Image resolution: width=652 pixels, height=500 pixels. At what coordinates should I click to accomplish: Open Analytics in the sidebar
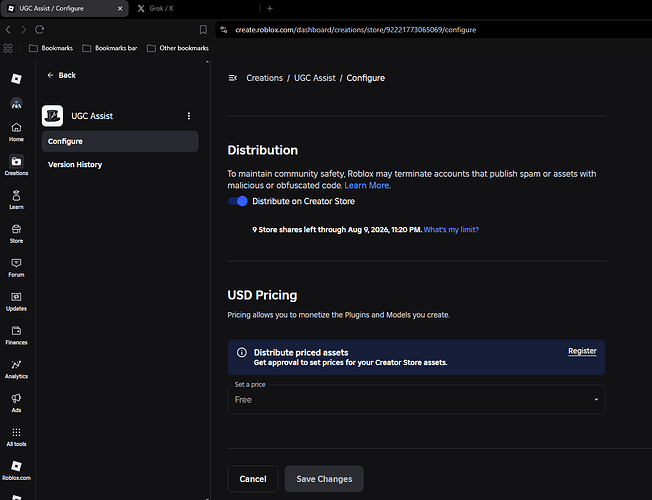tap(16, 369)
